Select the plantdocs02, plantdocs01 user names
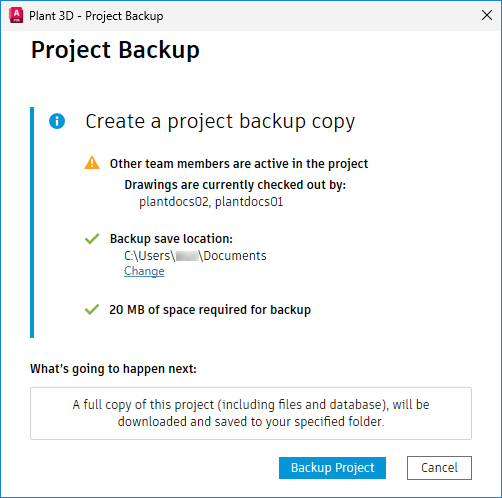 pyautogui.click(x=211, y=202)
